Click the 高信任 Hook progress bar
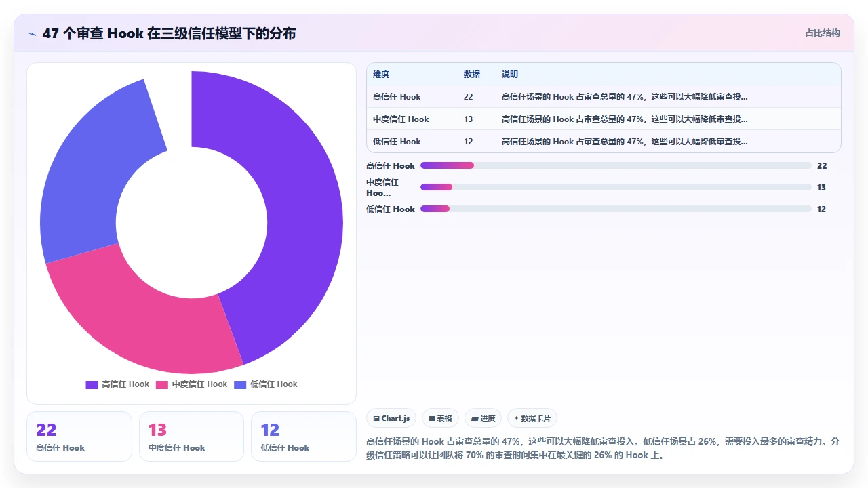The height and width of the screenshot is (488, 868). [x=616, y=165]
